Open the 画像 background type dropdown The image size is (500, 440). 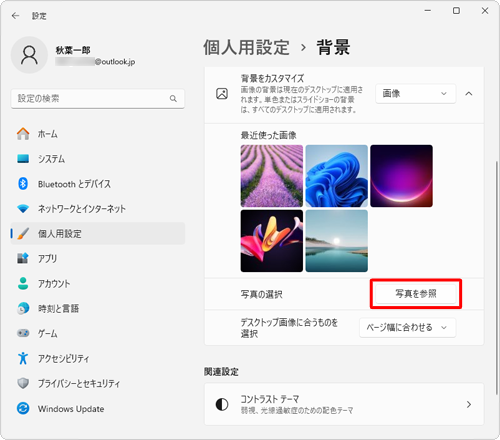click(415, 94)
